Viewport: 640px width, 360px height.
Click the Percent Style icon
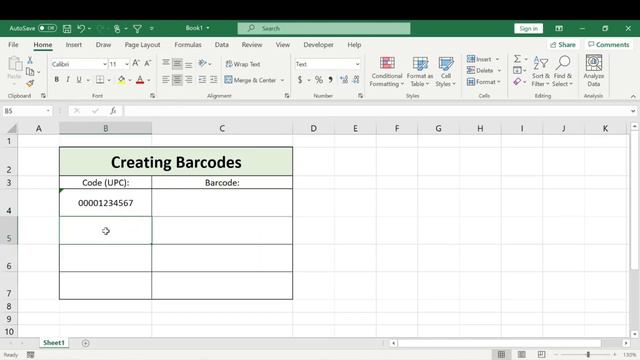click(x=319, y=80)
